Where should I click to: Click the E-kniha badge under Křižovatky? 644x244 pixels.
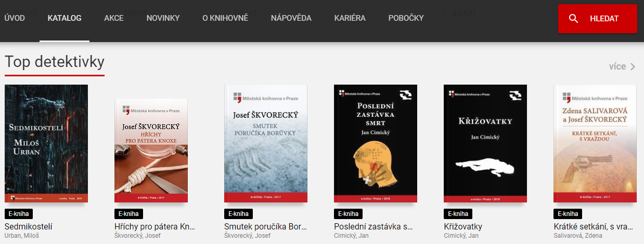(x=458, y=214)
